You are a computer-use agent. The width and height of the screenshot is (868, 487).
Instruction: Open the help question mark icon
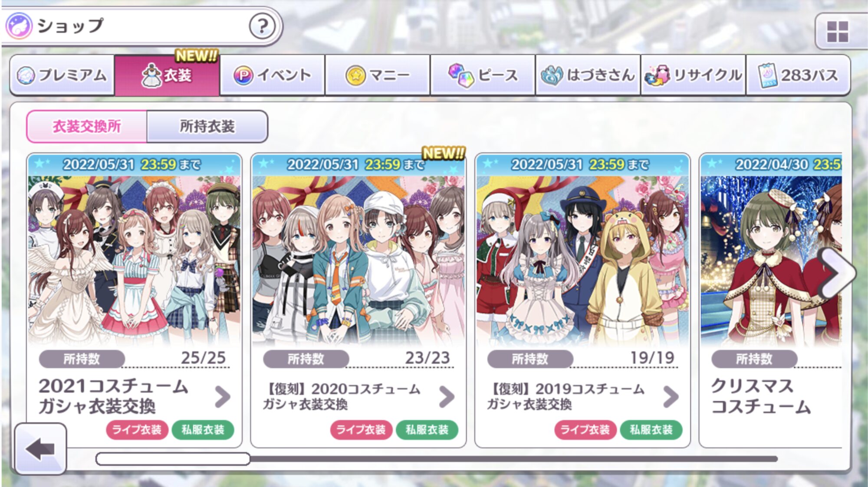click(x=262, y=26)
